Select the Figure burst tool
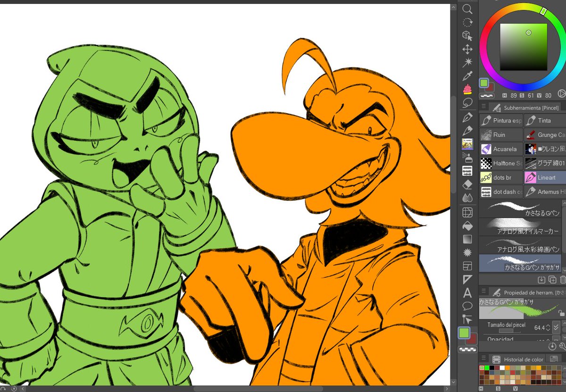 point(467,253)
